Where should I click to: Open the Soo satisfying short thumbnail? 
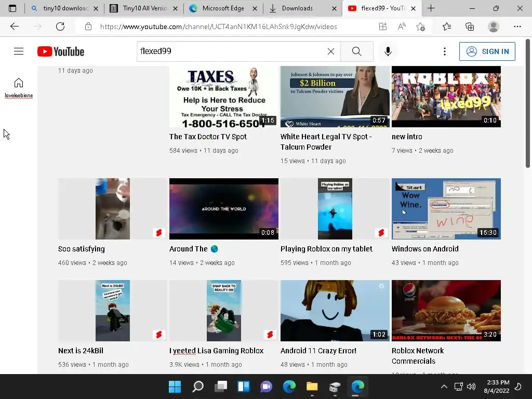113,209
